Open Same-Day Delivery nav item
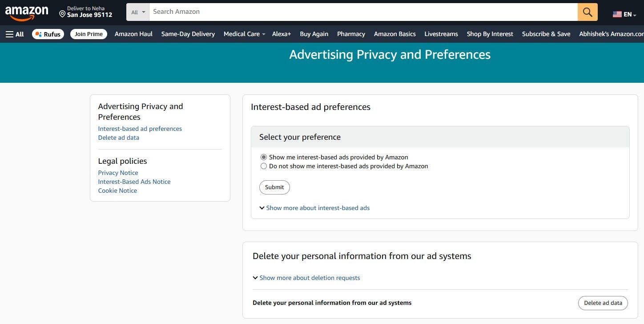This screenshot has width=644, height=324. [x=188, y=34]
